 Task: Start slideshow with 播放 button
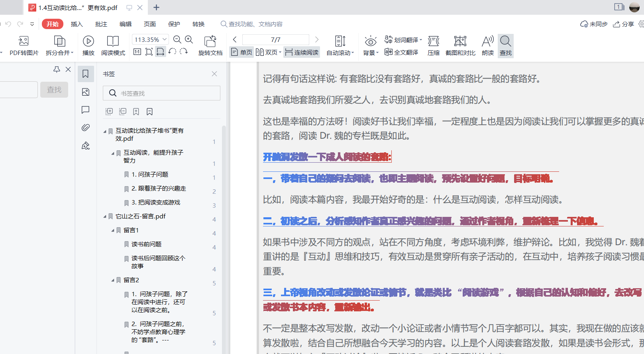point(88,41)
